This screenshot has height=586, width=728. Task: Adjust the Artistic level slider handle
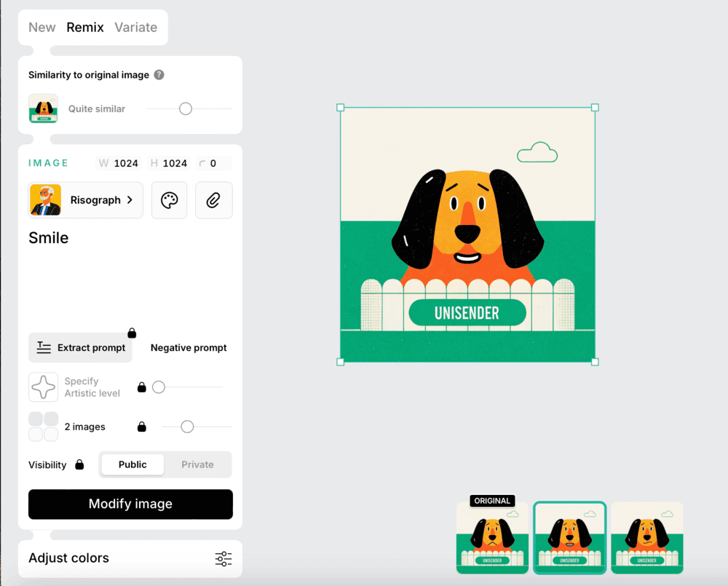pyautogui.click(x=159, y=387)
